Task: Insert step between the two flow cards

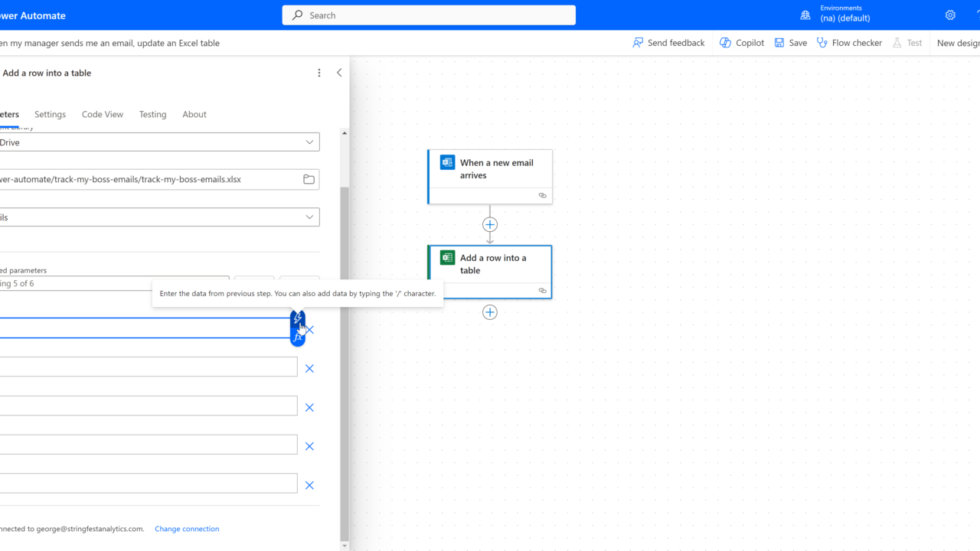Action: point(490,224)
